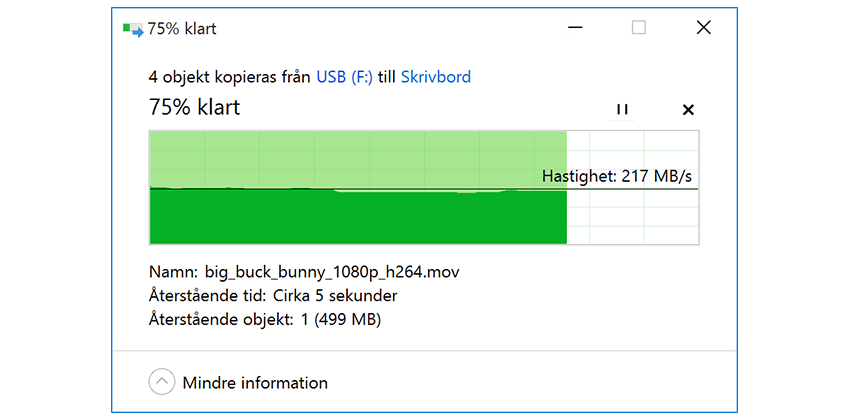Viewport: 850px width, 420px height.
Task: Click the dark green speed graph area
Action: pyautogui.click(x=350, y=218)
